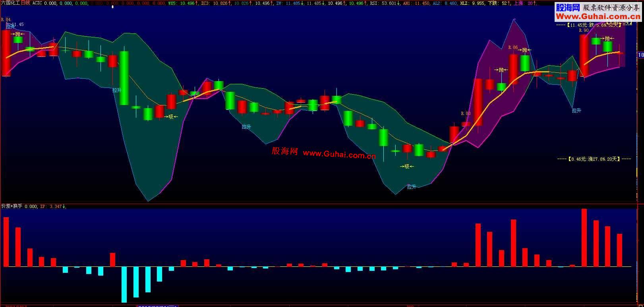Click the 11.45元 跌5.6% 52天 annotation

(x=593, y=25)
